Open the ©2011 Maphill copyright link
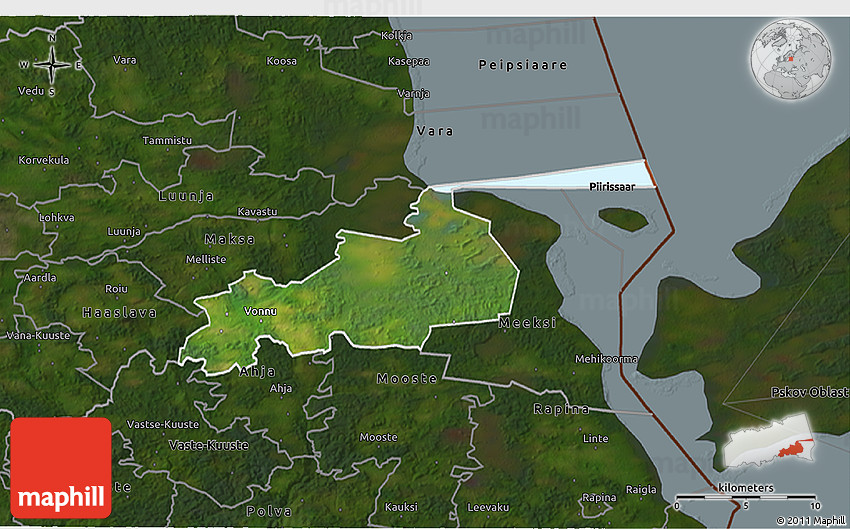Viewport: 850px width, 529px height. [810, 520]
